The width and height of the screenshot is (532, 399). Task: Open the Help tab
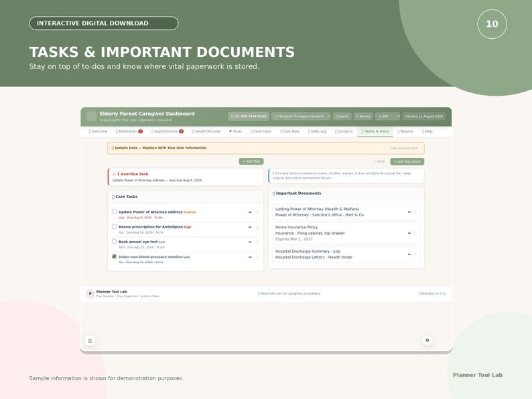tap(427, 131)
